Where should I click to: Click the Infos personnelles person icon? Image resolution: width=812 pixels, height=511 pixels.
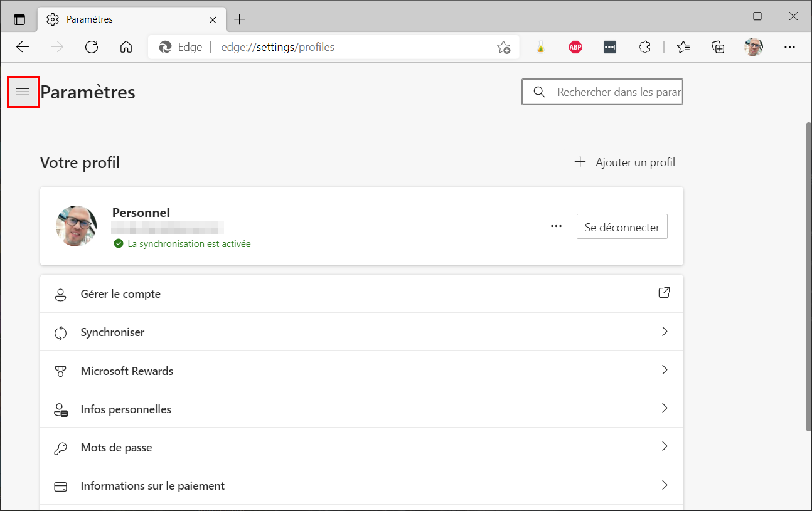click(x=61, y=410)
